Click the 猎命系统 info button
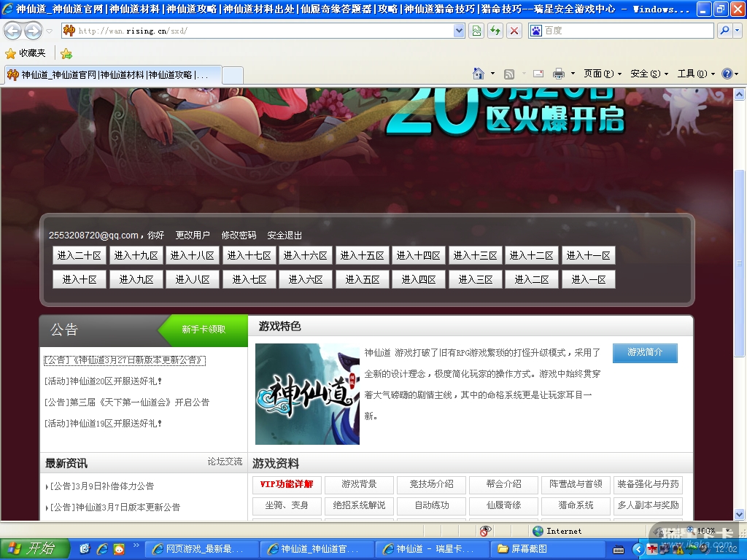The height and width of the screenshot is (560, 747). [x=576, y=506]
